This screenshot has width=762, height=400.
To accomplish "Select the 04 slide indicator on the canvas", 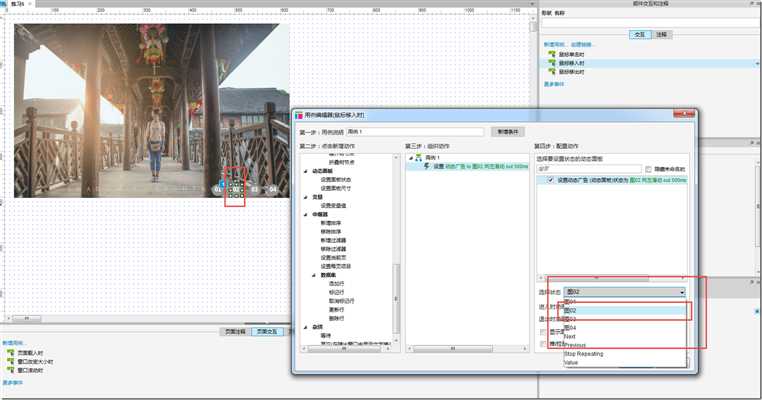I will tap(273, 189).
